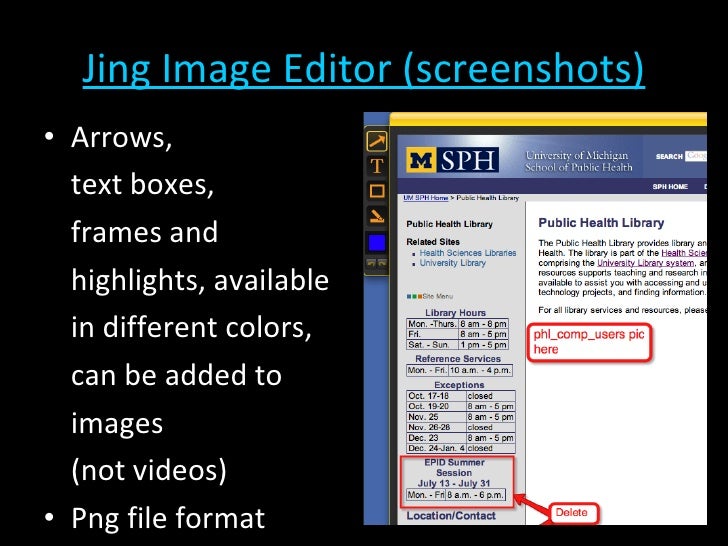Select the Dec. 24-Jan. 4 cell

436,448
